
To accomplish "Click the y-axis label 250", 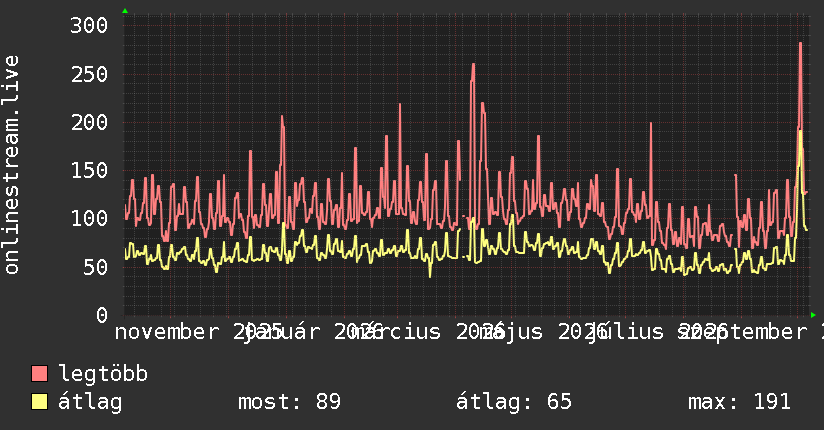I will [89, 74].
